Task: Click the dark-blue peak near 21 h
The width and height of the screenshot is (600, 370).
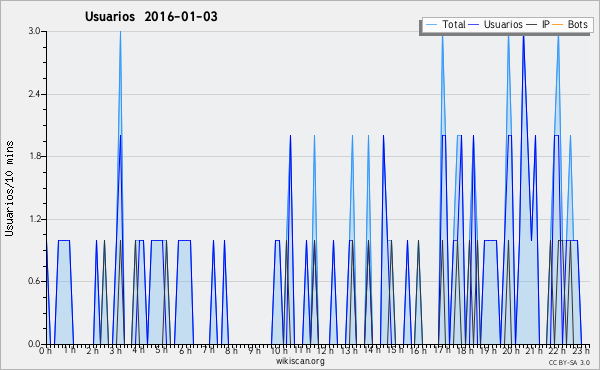Action: tap(523, 37)
